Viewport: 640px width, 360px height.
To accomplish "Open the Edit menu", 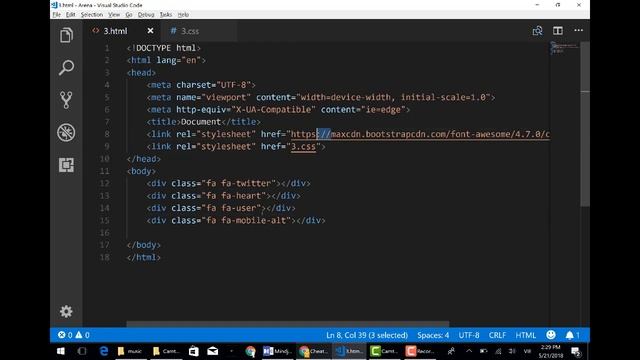I will [71, 15].
